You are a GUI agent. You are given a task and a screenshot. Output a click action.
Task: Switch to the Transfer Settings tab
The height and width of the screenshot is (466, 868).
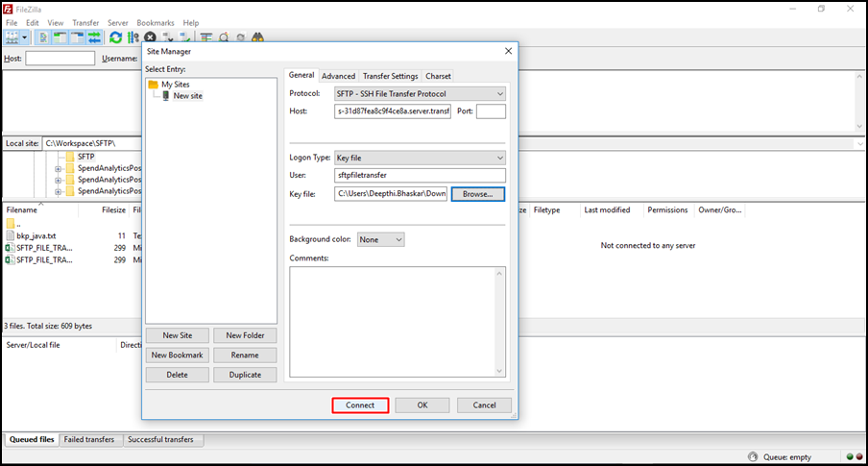point(390,76)
